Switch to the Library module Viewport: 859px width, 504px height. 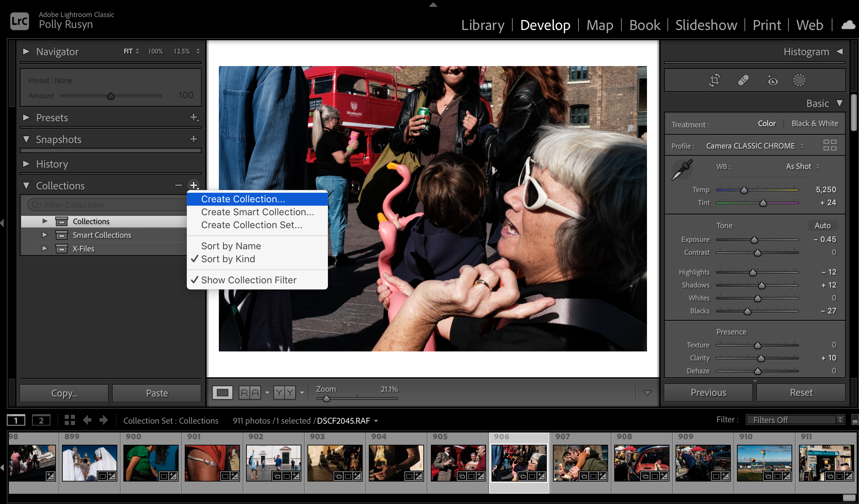pyautogui.click(x=482, y=25)
